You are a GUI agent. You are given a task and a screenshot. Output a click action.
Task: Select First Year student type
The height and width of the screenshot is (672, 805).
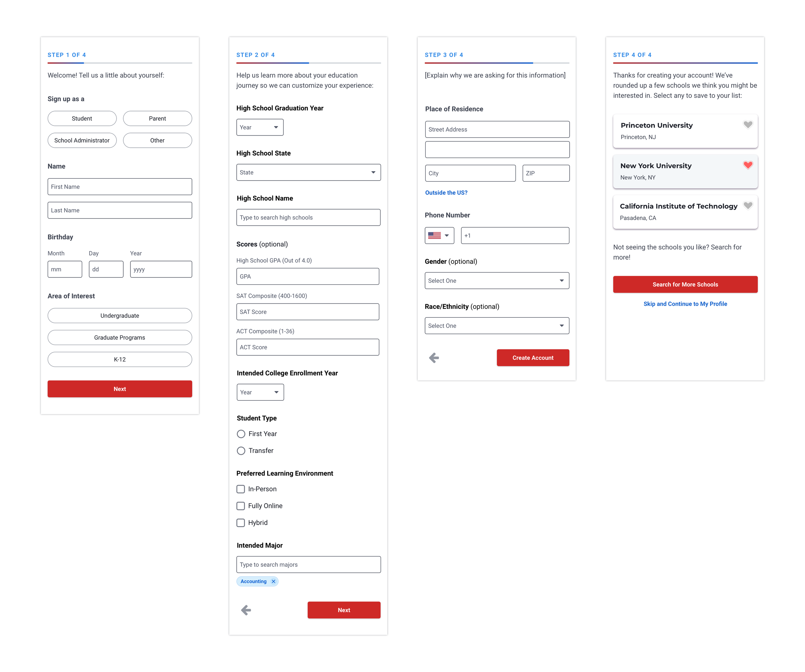click(241, 434)
